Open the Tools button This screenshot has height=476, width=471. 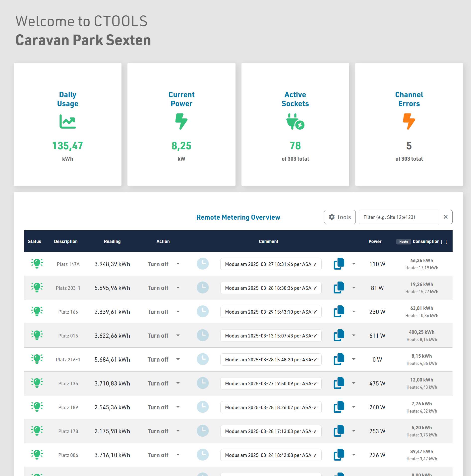(x=340, y=217)
